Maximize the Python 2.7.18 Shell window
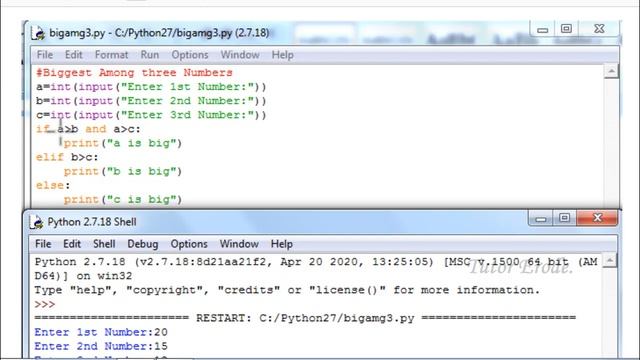This screenshot has width=640, height=360. point(564,218)
